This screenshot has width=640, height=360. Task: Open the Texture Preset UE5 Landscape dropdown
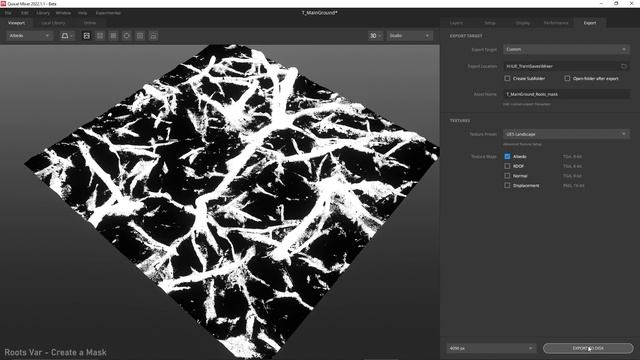coord(566,134)
